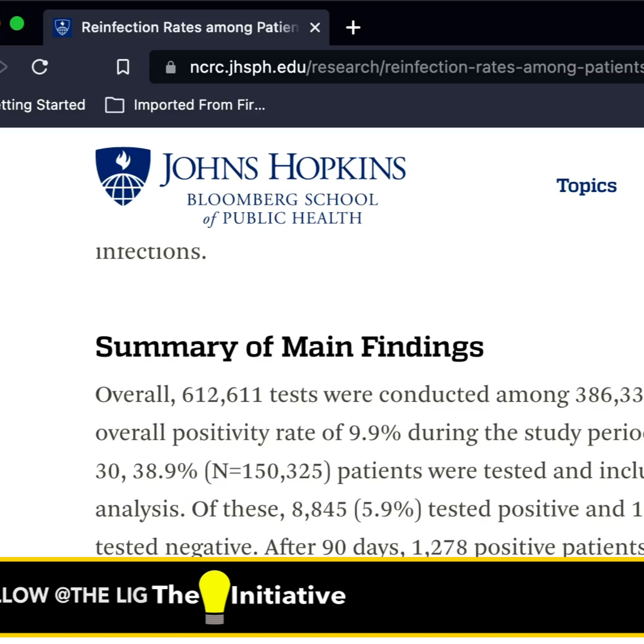Click the Johns Hopkins favicon in the tab
644x644 pixels.
[62, 27]
